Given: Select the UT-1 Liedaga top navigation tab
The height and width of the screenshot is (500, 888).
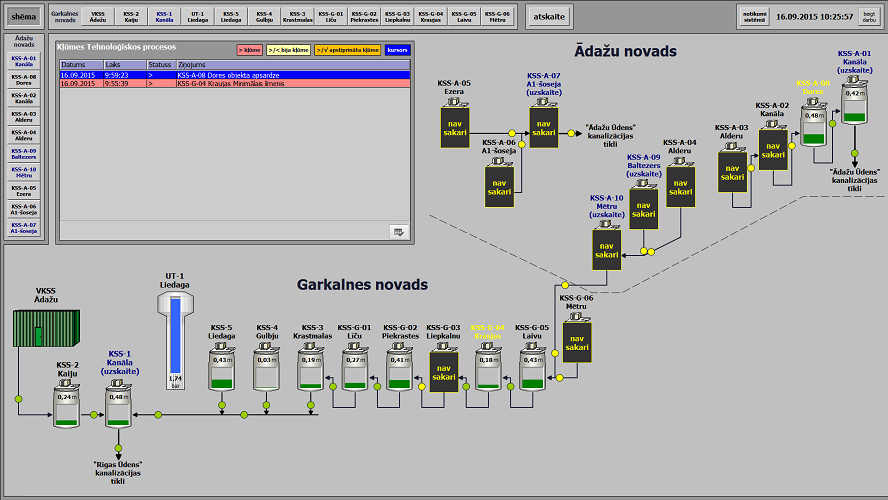Looking at the screenshot, I should [198, 17].
